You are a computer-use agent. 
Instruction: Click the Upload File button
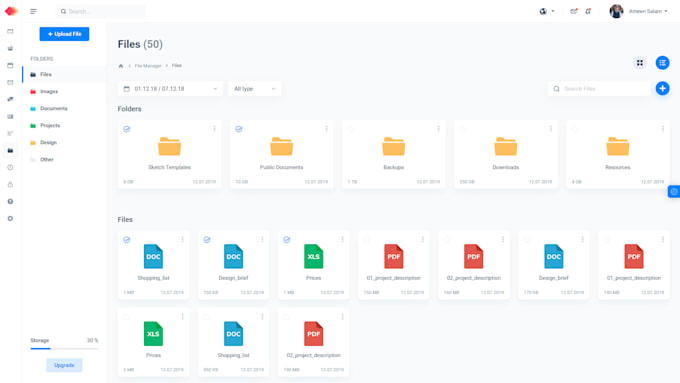[x=64, y=34]
